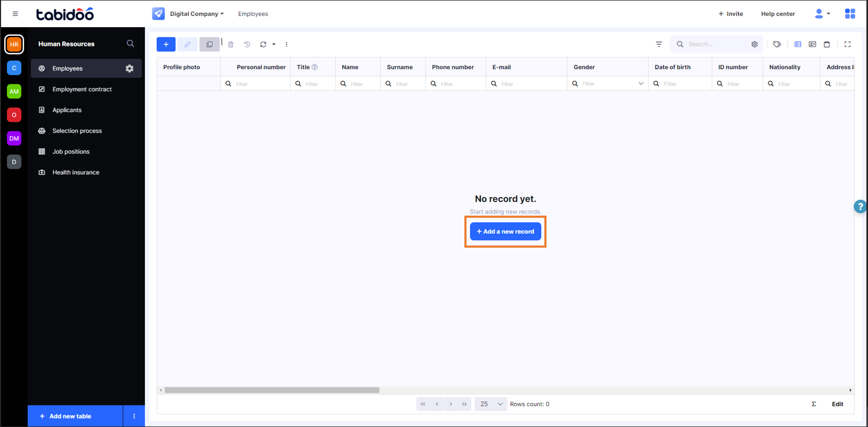Open search settings gear in search box
Viewport: 868px width, 427px height.
click(754, 44)
